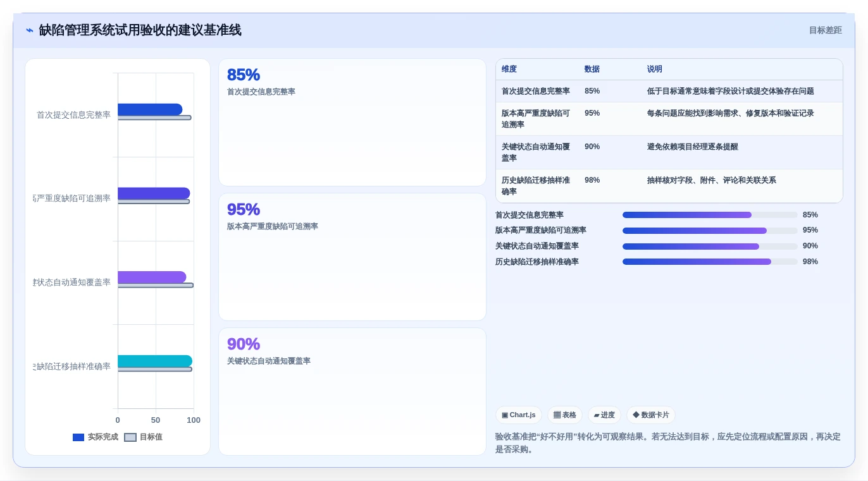The image size is (868, 481).
Task: Click description starting 每条问题应能找到
Action: [730, 113]
